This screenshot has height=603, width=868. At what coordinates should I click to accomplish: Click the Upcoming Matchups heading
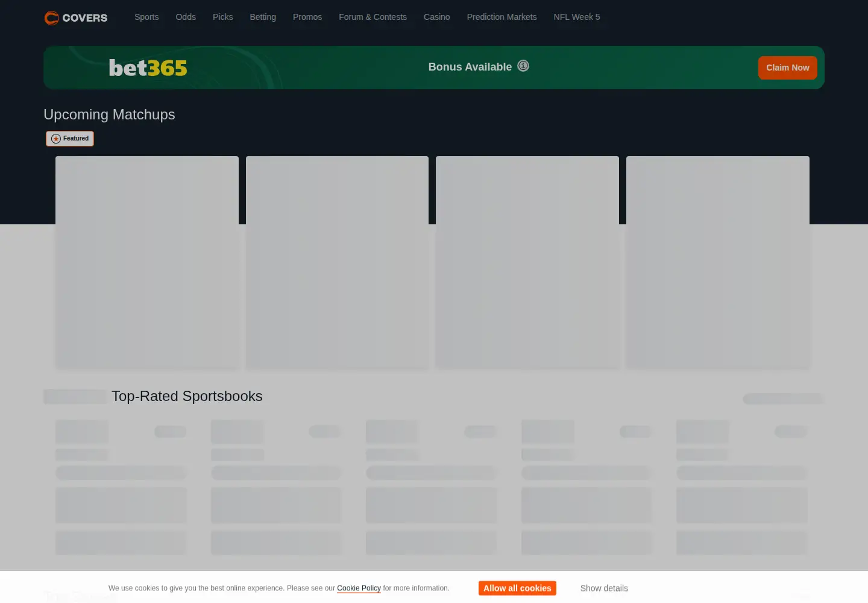point(109,115)
